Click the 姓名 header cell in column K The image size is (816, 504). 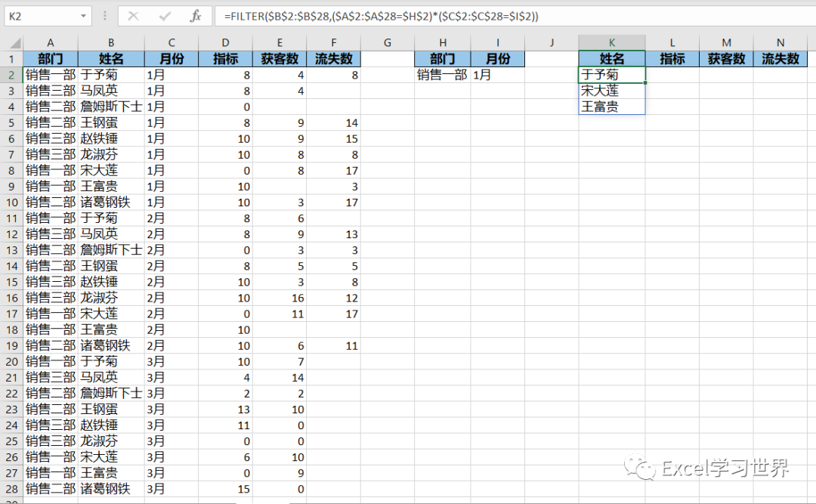pos(612,59)
